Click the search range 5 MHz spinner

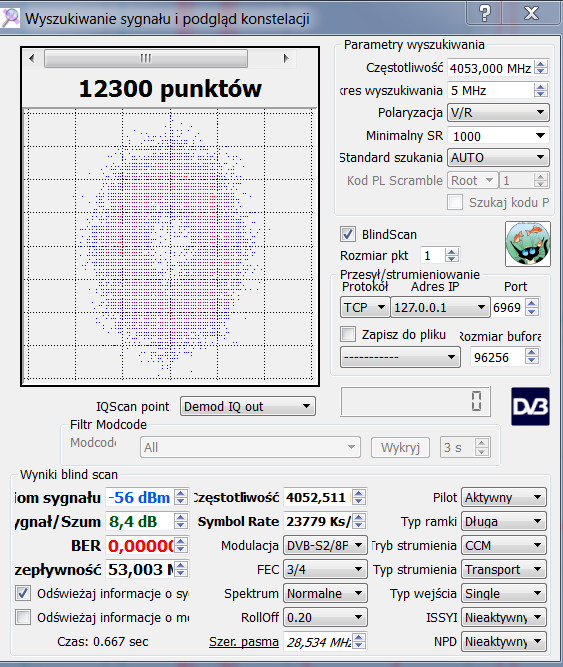tap(540, 90)
